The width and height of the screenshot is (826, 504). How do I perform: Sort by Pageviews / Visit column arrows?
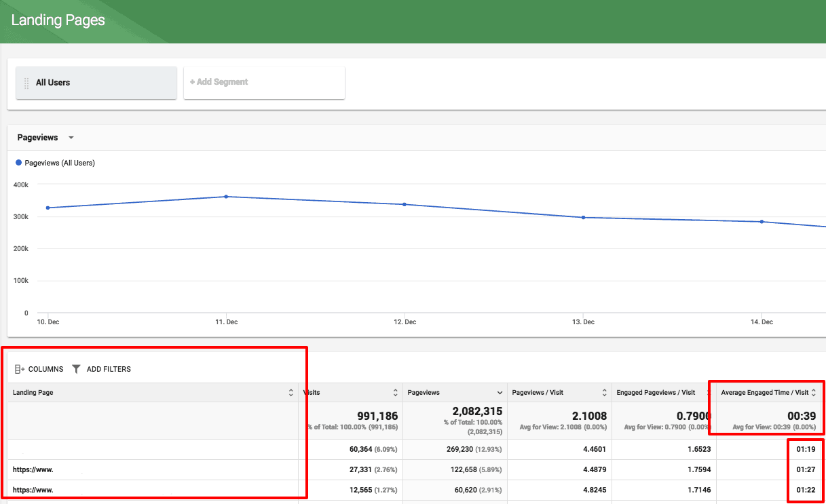click(x=605, y=393)
